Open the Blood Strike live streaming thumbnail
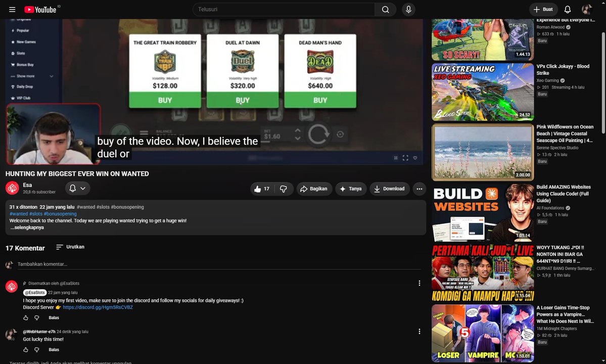Viewport: 606px width, 364px height. (483, 92)
